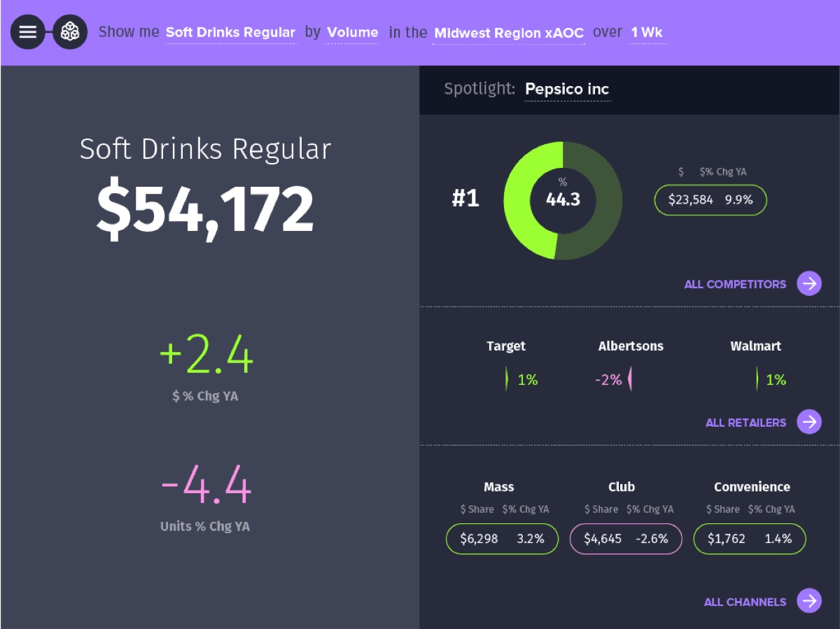The width and height of the screenshot is (840, 629).
Task: Open the ALL COMPETITORS link
Action: pos(734,283)
